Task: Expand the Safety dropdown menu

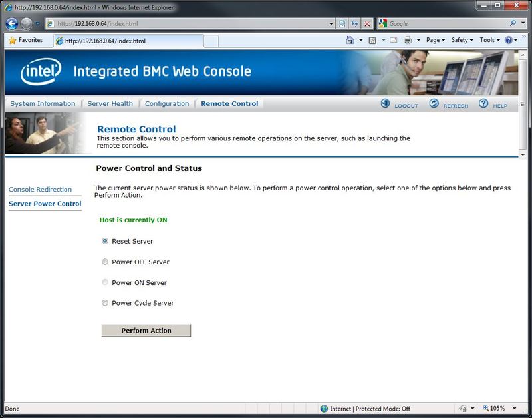Action: tap(462, 40)
